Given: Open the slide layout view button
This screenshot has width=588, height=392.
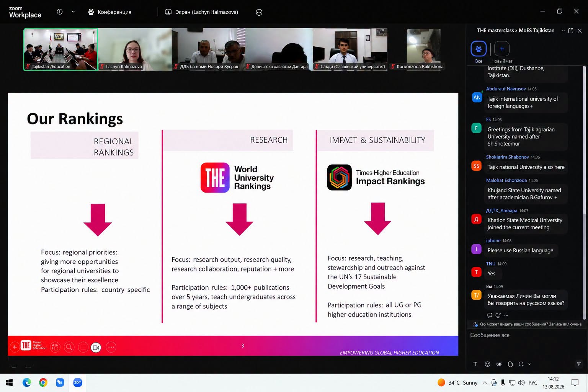Looking at the screenshot, I should (x=55, y=347).
